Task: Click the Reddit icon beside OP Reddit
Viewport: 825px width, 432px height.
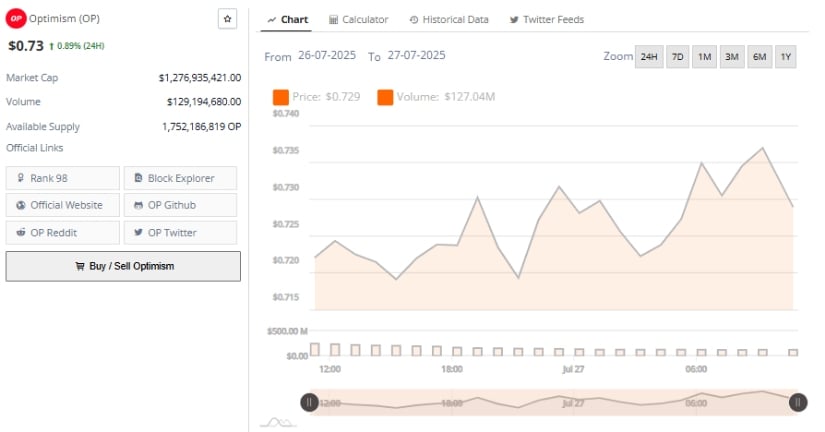Action: tap(21, 232)
